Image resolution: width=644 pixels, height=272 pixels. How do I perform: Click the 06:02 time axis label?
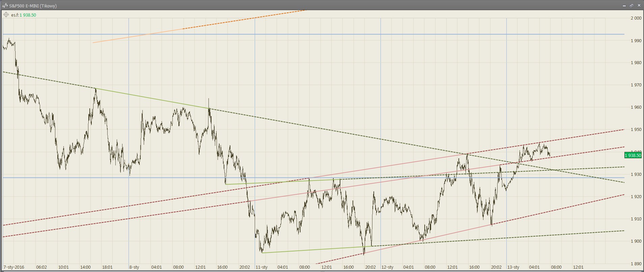point(41,267)
